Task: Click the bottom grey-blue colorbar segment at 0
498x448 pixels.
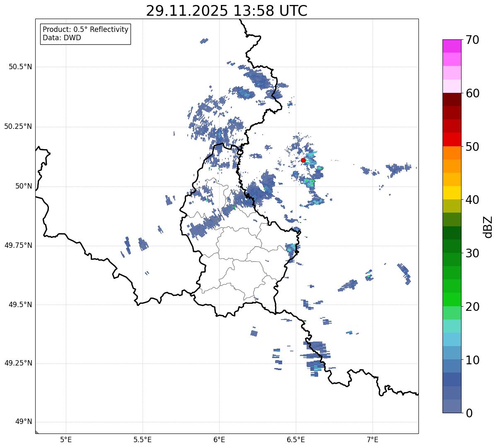Action: click(452, 406)
